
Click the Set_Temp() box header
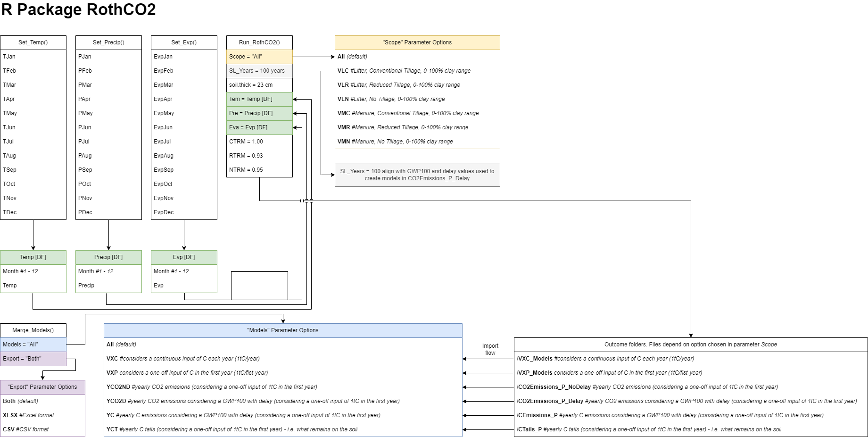(33, 42)
